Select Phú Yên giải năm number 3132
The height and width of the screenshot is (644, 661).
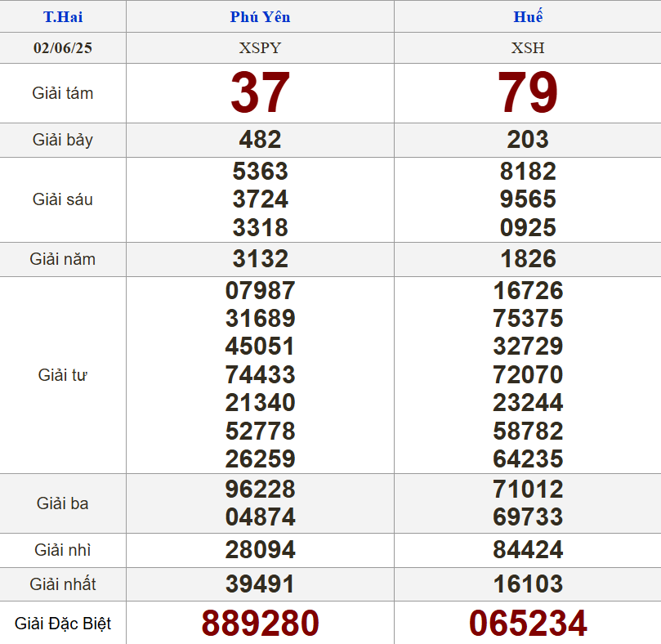point(260,259)
